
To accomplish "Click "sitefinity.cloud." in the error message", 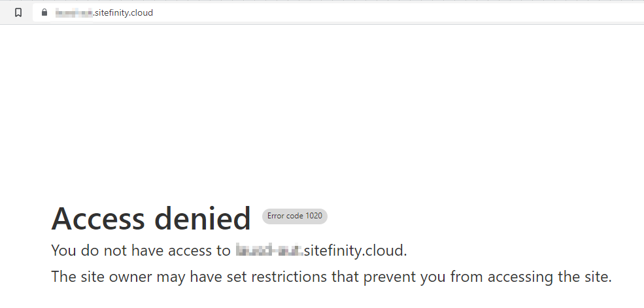I will point(355,250).
